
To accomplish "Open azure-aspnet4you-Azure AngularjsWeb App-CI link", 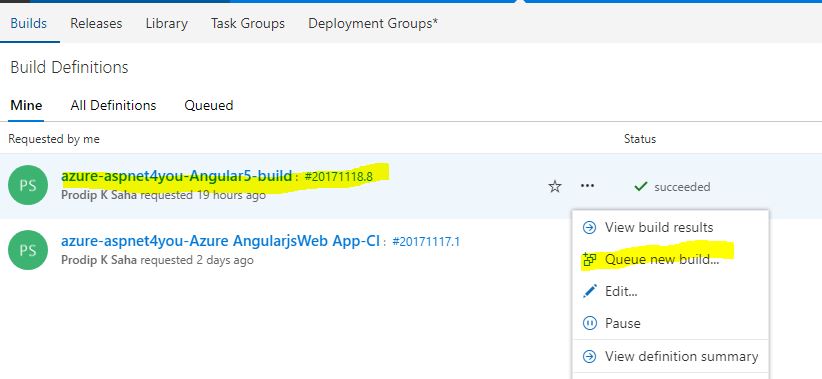I will click(221, 241).
